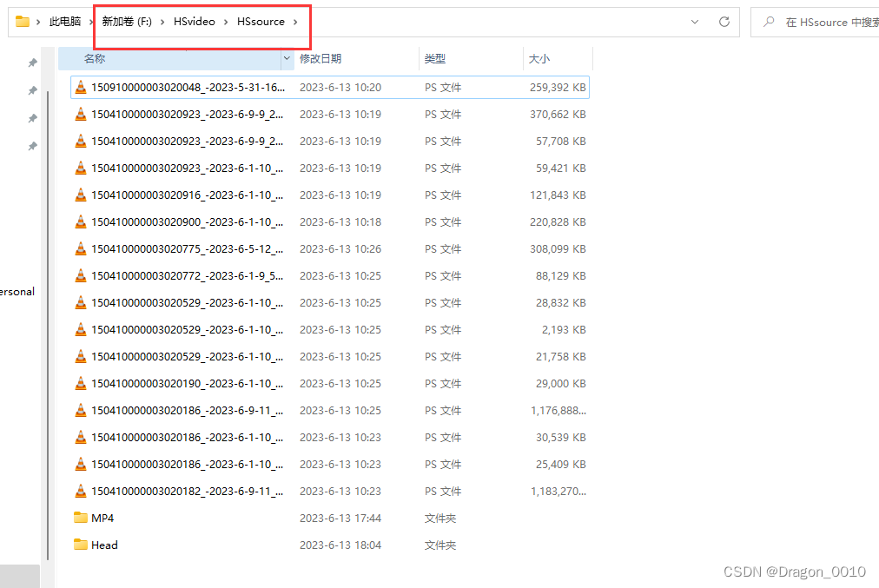
Task: Select file name 150410000003020916_-2023-6-1-10_...
Action: (188, 195)
